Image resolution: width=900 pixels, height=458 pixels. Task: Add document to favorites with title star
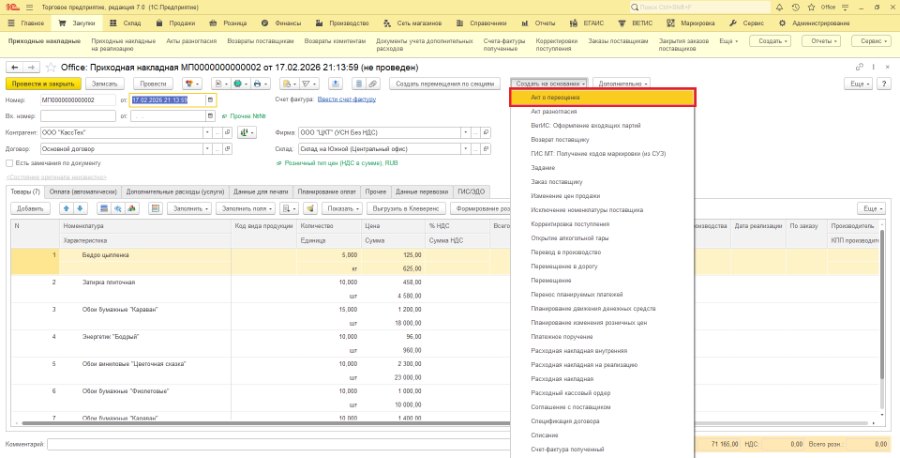tap(51, 67)
